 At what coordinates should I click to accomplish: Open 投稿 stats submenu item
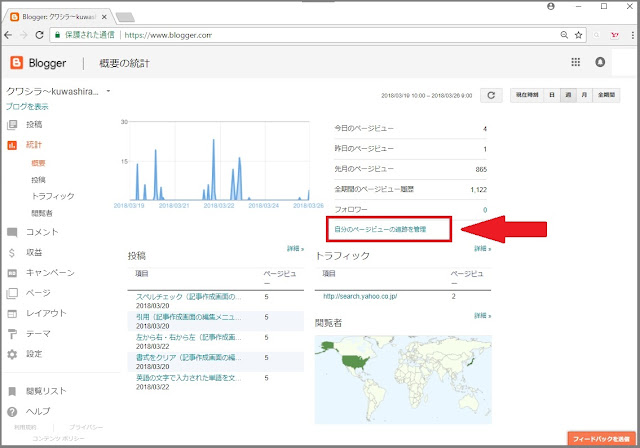[38, 180]
